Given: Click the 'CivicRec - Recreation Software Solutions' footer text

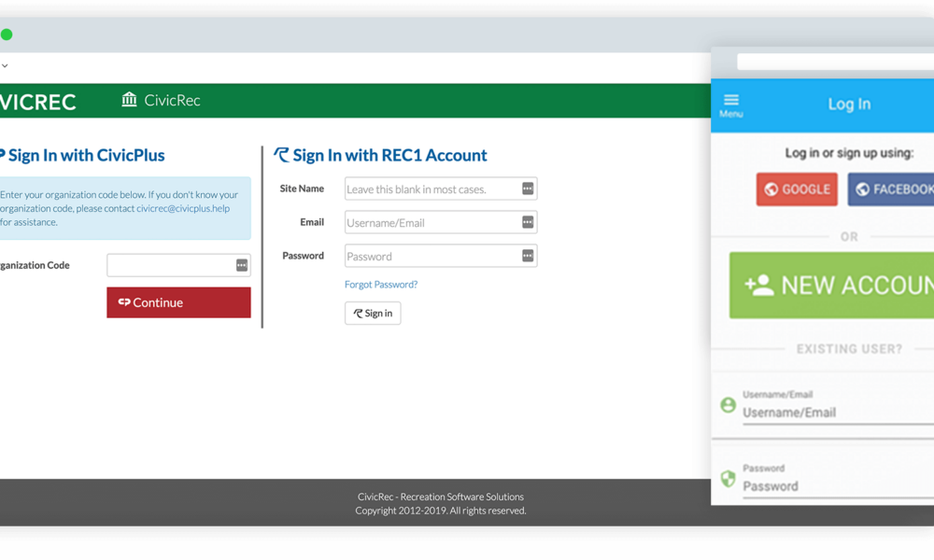Looking at the screenshot, I should [x=441, y=497].
